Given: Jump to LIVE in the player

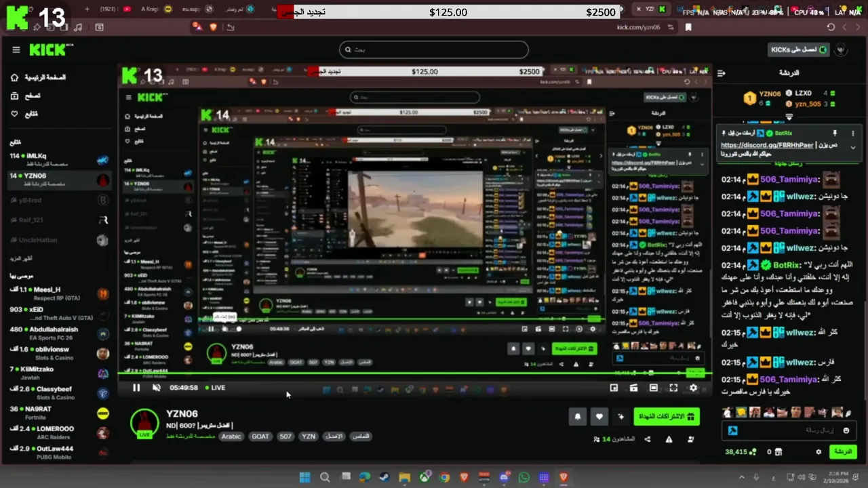Looking at the screenshot, I should (214, 388).
